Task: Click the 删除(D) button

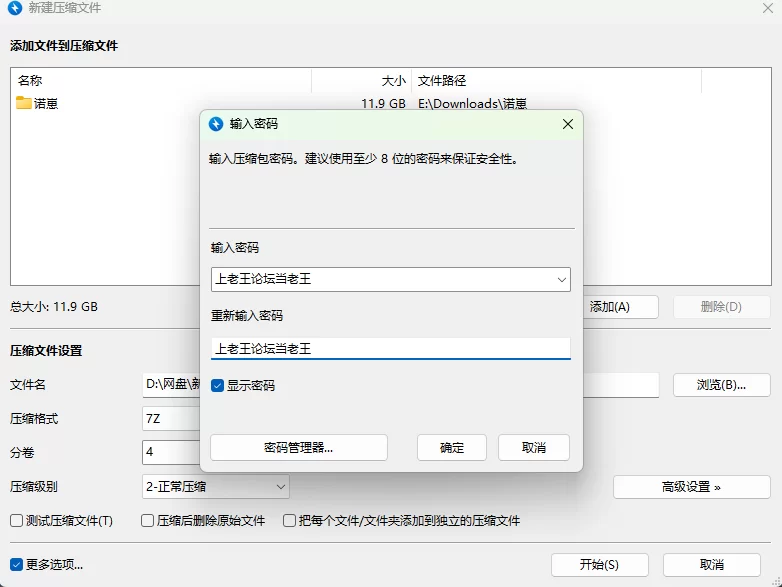Action: [x=722, y=307]
